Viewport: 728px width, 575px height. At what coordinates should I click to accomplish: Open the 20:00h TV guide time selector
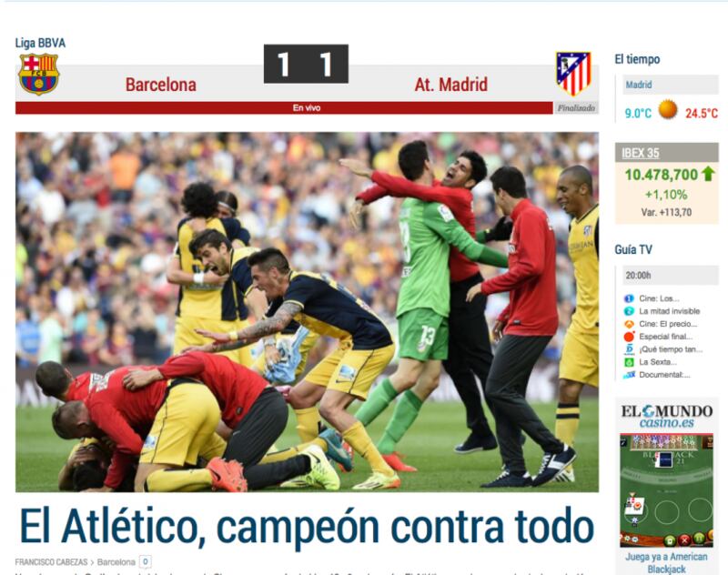[x=670, y=275]
